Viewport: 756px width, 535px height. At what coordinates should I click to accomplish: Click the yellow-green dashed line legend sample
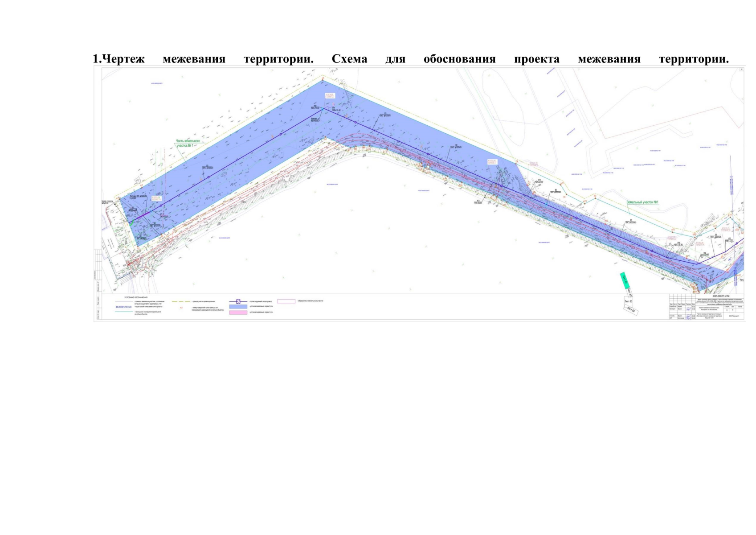coord(181,302)
